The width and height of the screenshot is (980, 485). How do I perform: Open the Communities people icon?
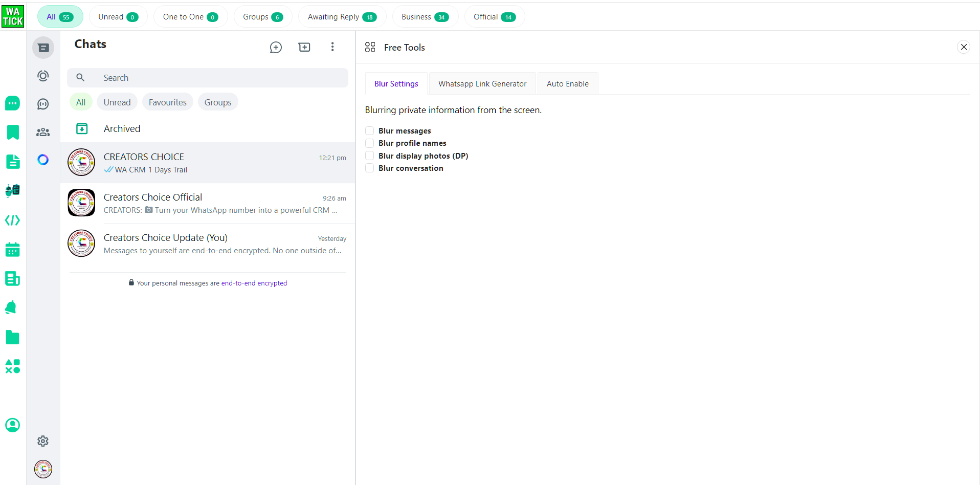click(x=43, y=132)
